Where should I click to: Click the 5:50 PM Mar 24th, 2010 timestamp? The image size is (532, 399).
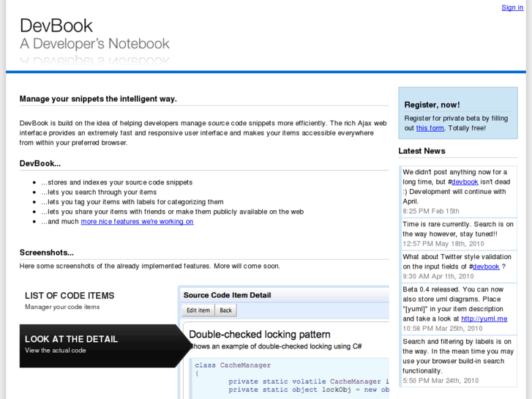click(x=441, y=381)
